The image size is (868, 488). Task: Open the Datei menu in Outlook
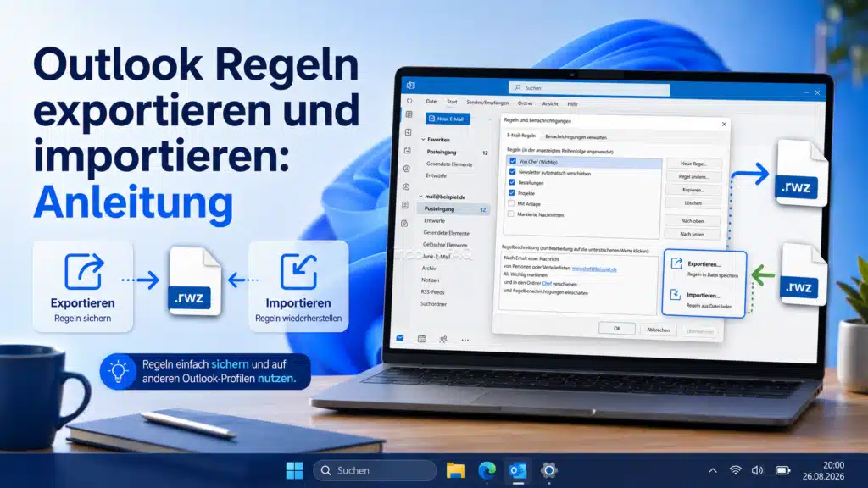point(431,102)
